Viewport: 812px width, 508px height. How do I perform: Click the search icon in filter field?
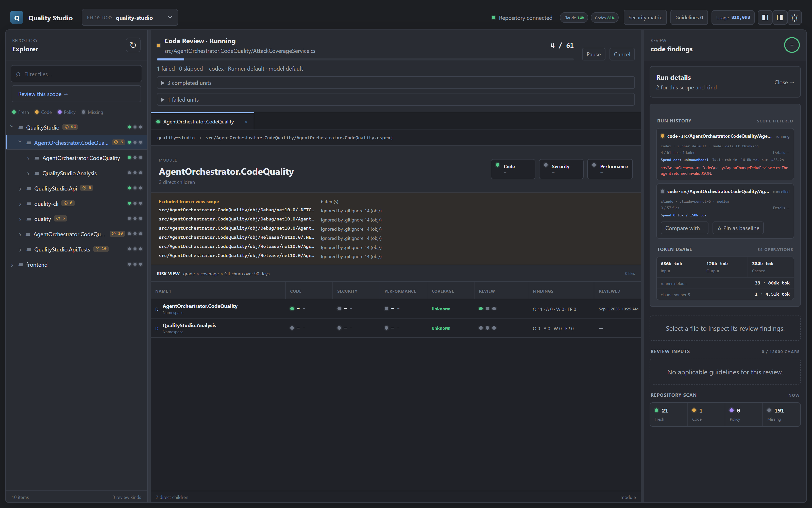[x=18, y=74]
